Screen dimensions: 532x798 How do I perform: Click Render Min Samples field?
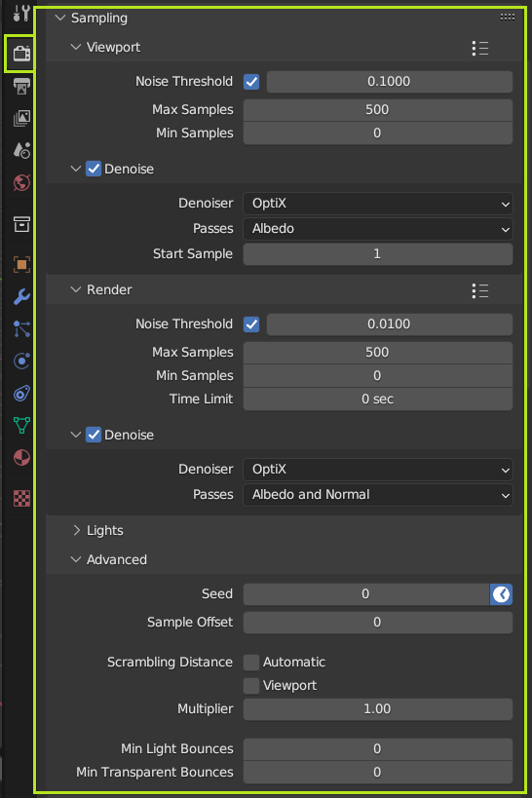coord(378,375)
